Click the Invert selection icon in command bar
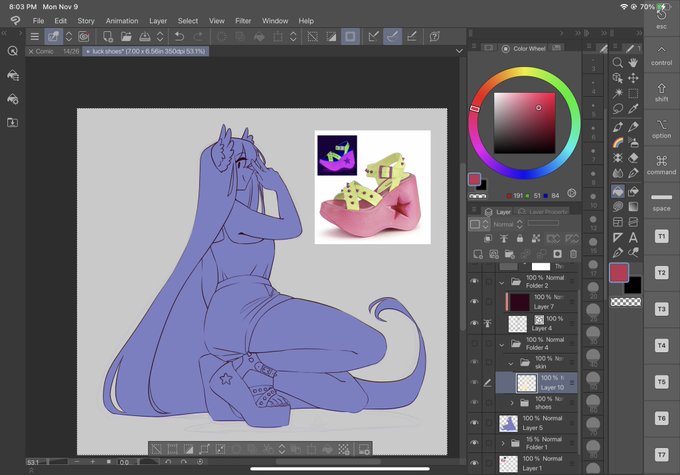This screenshot has height=475, width=680. tap(331, 37)
